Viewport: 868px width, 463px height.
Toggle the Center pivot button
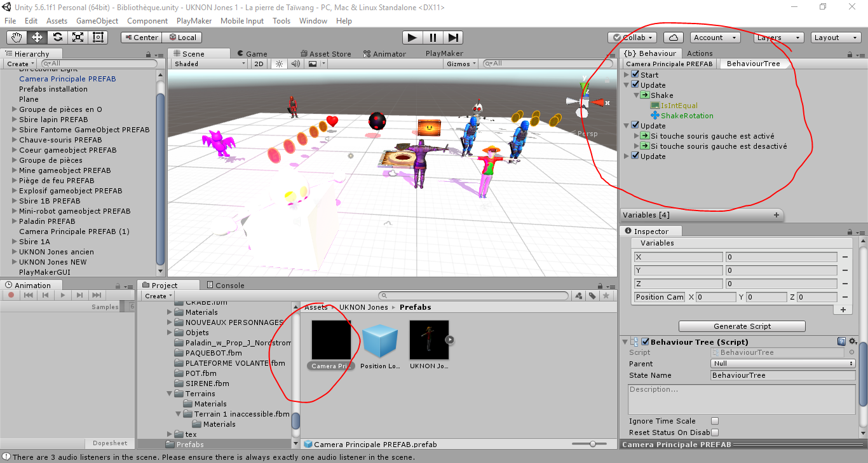pos(141,38)
